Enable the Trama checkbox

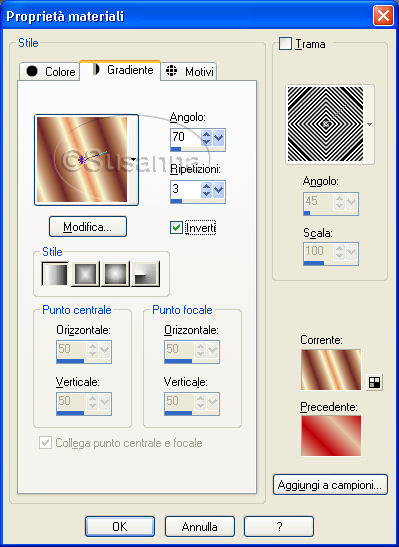click(285, 44)
